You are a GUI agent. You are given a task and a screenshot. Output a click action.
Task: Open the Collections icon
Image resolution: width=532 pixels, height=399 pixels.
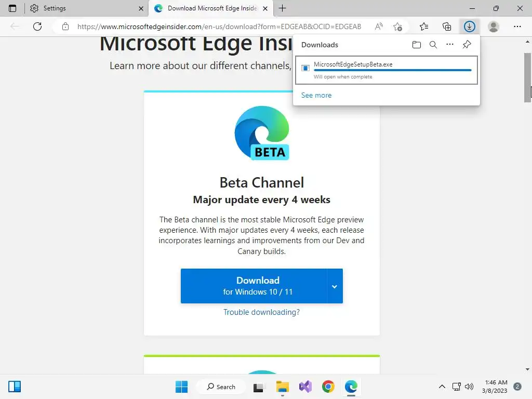click(447, 26)
